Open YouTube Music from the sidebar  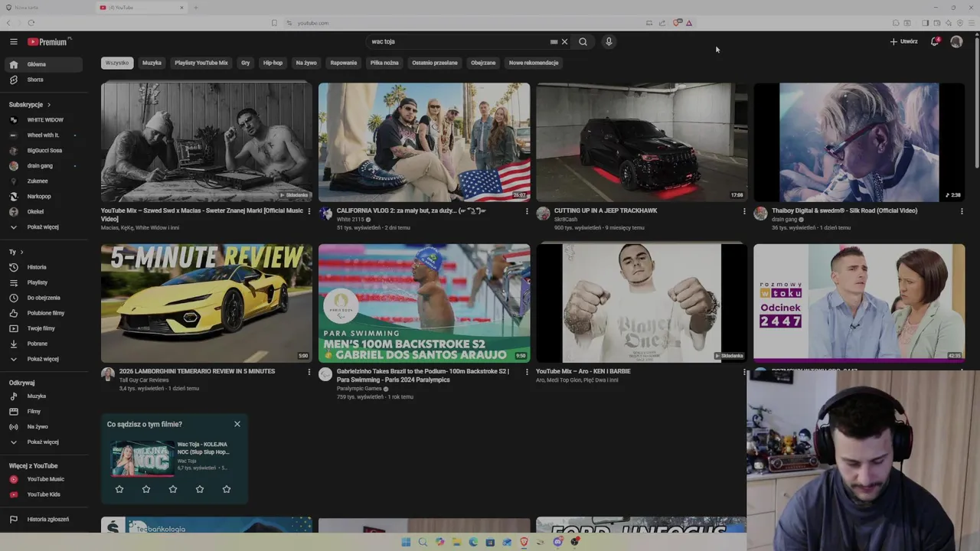(x=43, y=479)
